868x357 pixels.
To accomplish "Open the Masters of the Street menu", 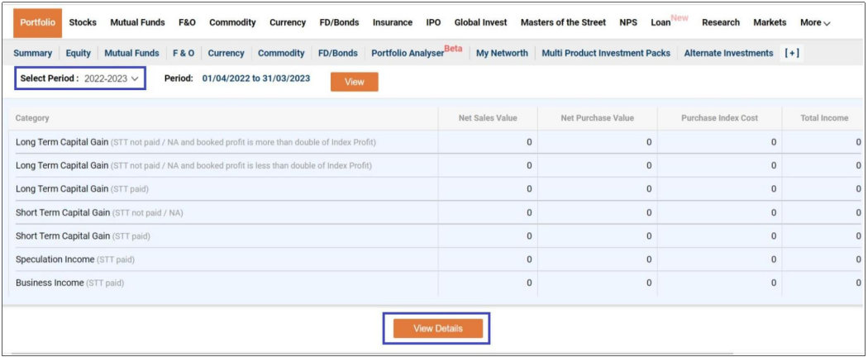I will coord(563,22).
